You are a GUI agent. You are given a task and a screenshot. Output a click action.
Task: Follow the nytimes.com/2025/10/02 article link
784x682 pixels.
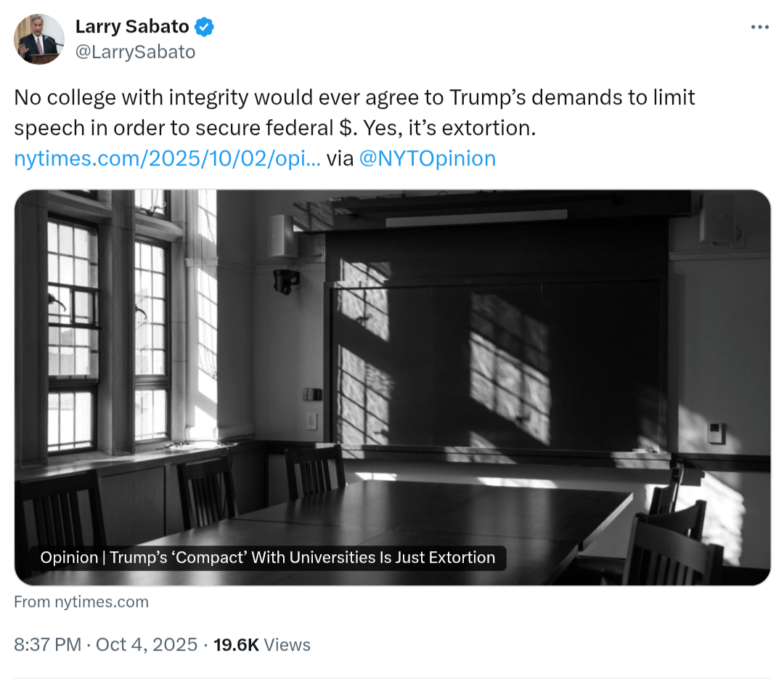167,158
